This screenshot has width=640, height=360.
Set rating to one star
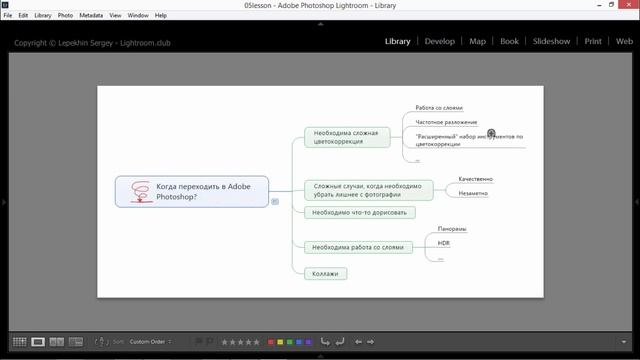(x=224, y=342)
